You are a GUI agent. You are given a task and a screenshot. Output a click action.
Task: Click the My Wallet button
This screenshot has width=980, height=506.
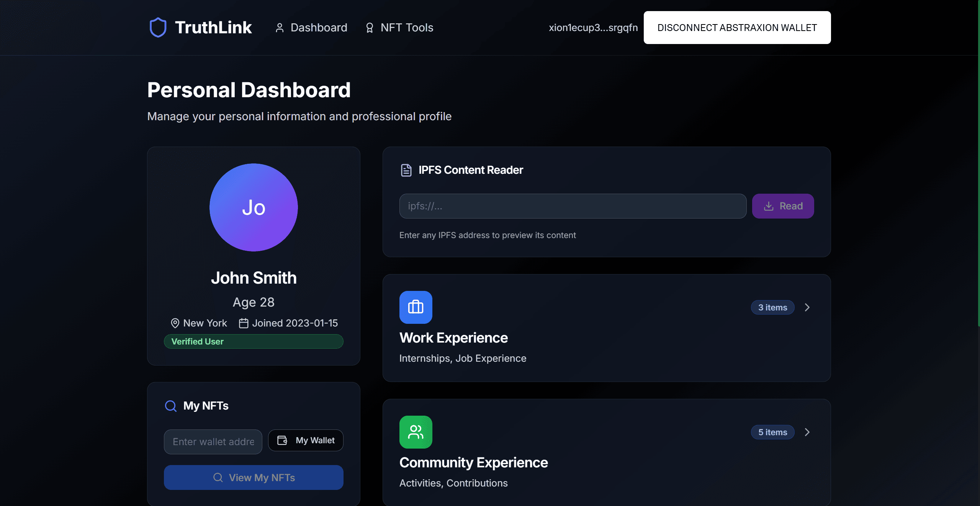coord(306,441)
